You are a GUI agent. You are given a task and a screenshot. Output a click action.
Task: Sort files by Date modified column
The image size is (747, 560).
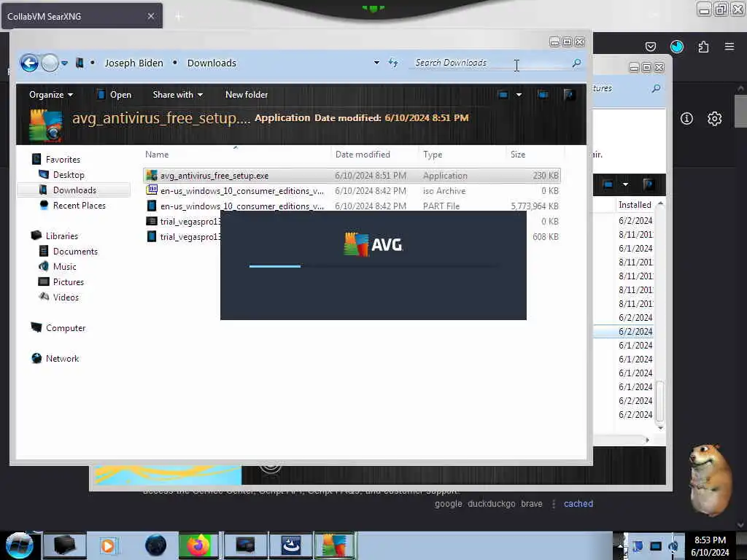(x=374, y=155)
